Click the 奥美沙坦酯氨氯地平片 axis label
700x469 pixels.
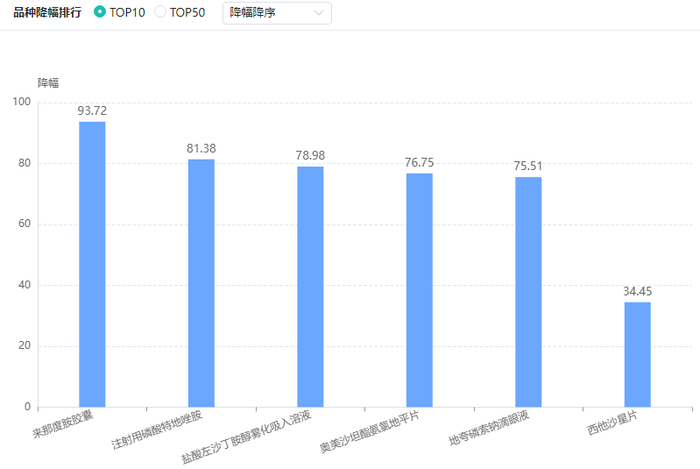click(x=370, y=432)
